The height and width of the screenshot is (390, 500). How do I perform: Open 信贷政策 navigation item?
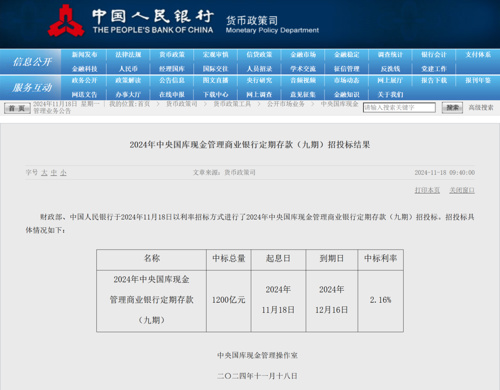pyautogui.click(x=259, y=55)
